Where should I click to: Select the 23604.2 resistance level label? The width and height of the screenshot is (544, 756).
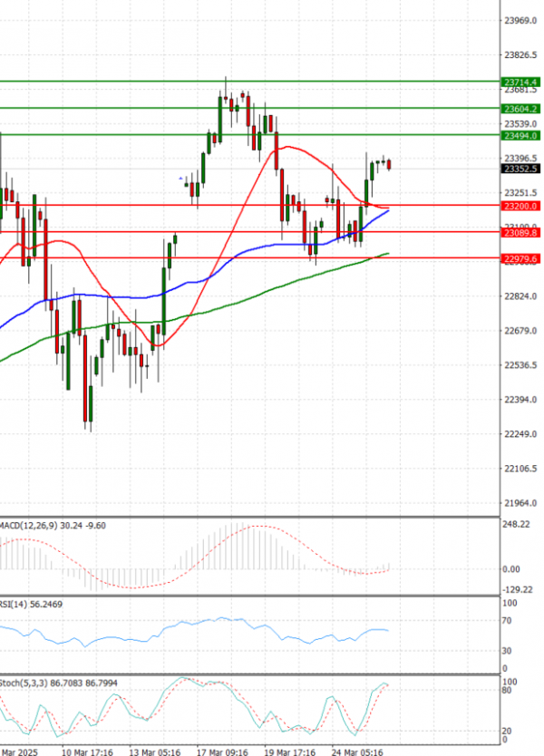(x=520, y=109)
